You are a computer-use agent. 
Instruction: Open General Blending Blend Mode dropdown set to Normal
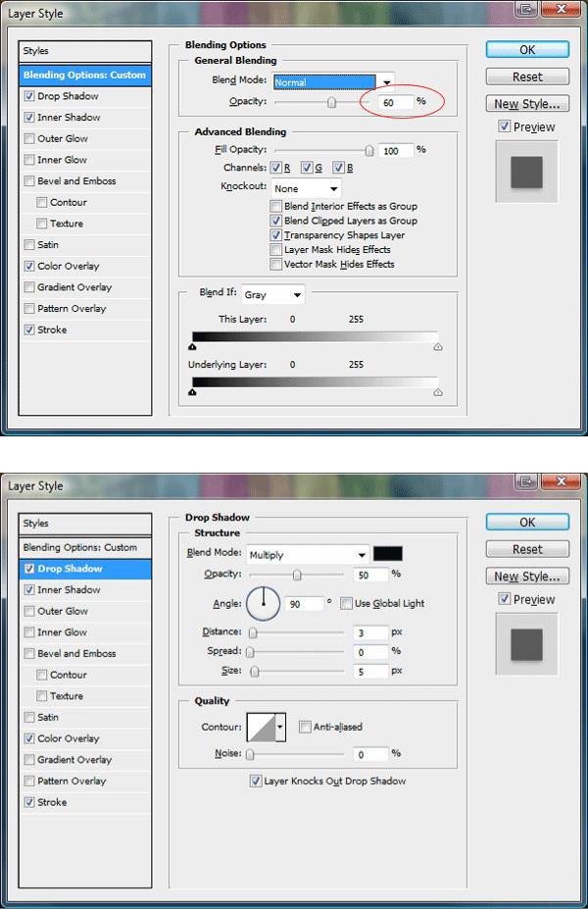pos(333,81)
